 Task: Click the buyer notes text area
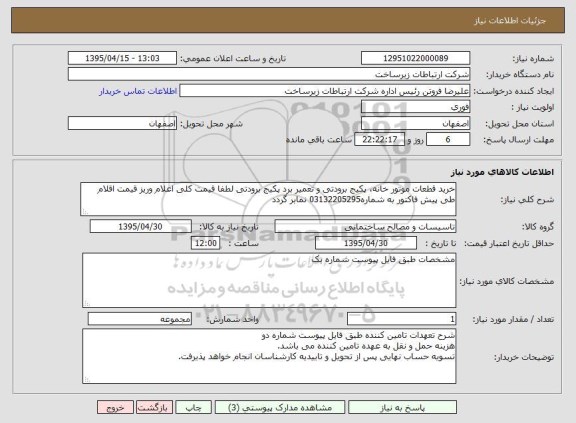(x=269, y=357)
